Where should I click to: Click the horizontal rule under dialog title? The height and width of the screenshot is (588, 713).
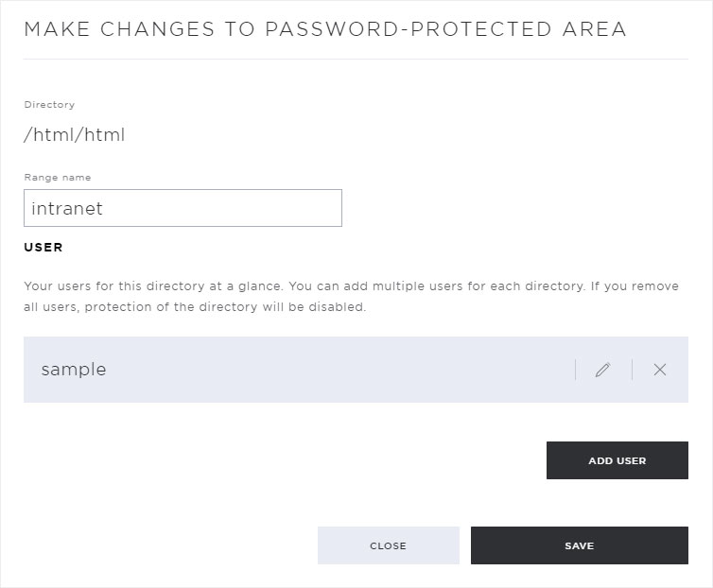[x=356, y=60]
